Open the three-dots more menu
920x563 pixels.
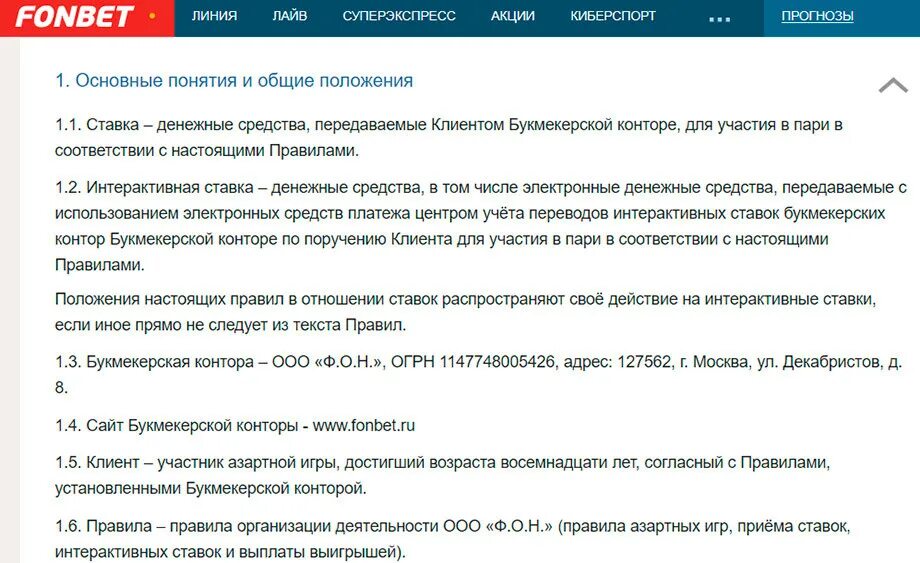719,19
